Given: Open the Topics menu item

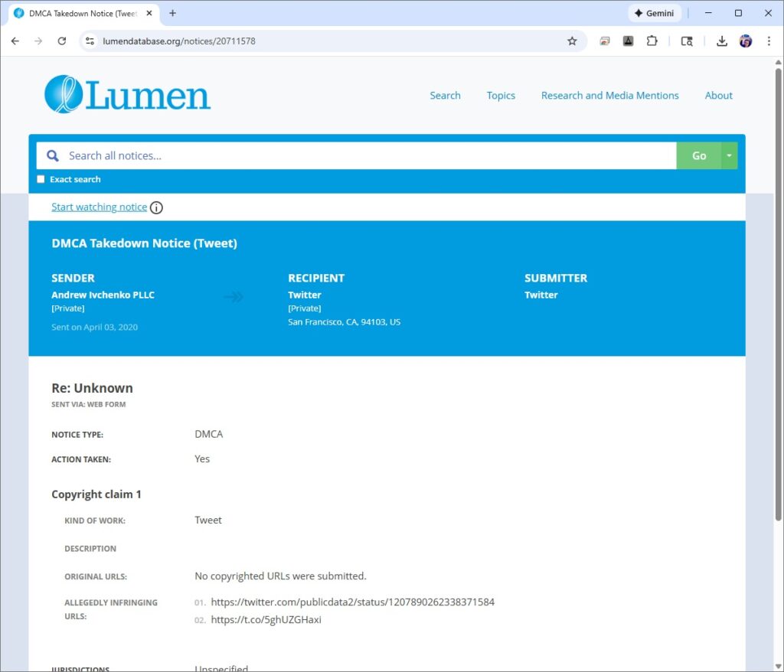Looking at the screenshot, I should pyautogui.click(x=501, y=96).
